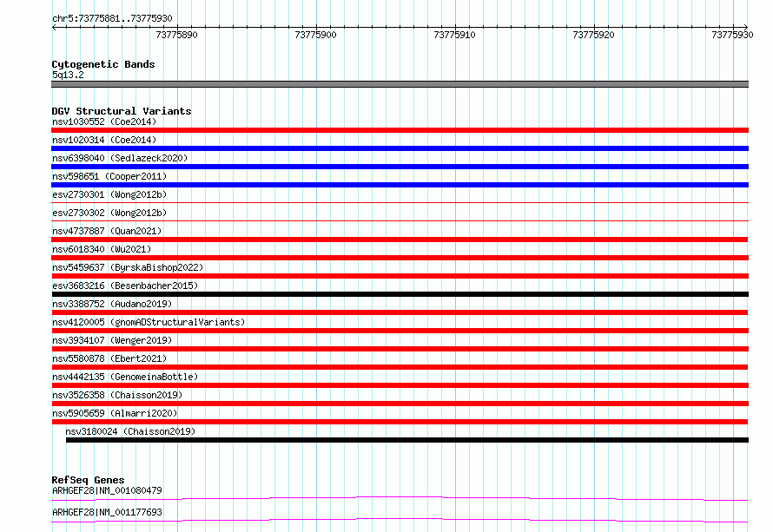Click the thin red line under esv2730301

400,202
